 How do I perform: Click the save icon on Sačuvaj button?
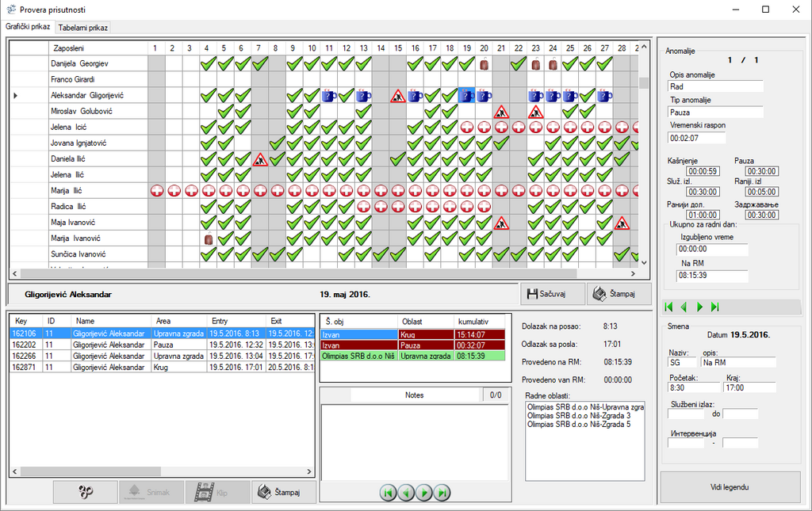(x=533, y=294)
